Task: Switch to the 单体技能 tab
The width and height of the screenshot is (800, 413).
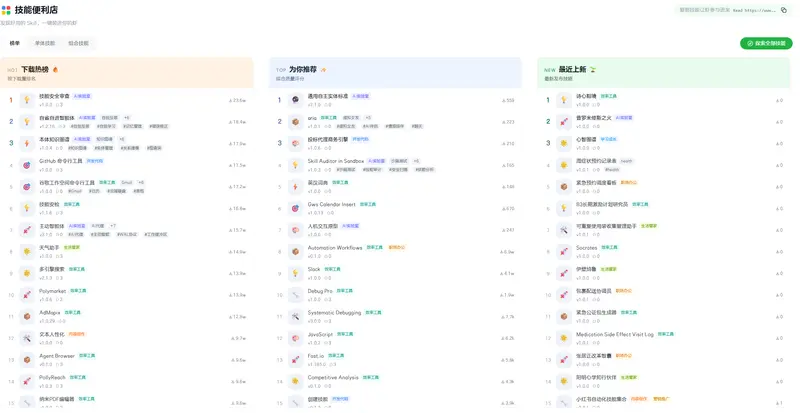Action: [x=45, y=43]
